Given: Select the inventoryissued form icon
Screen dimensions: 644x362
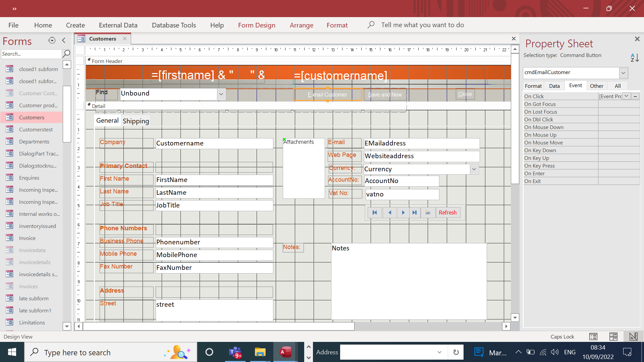Looking at the screenshot, I should 9,226.
